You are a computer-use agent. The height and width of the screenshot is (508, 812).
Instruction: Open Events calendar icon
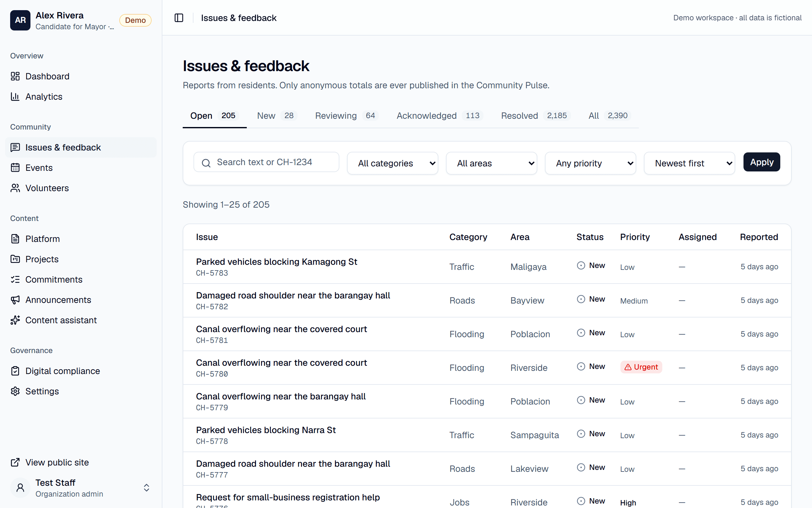15,168
